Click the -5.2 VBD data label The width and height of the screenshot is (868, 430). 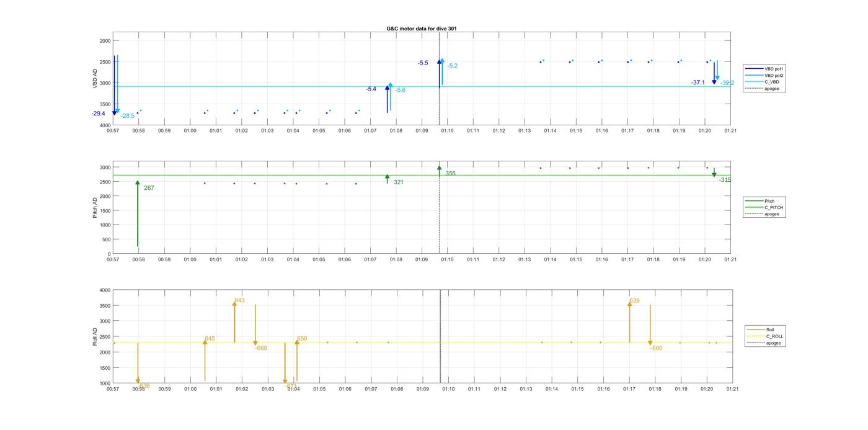(453, 66)
